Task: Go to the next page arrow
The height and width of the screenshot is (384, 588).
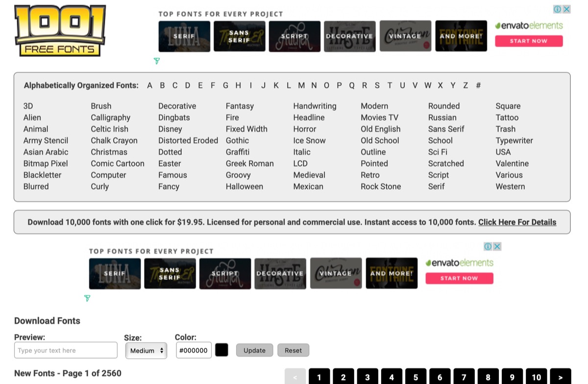Action: [x=560, y=377]
